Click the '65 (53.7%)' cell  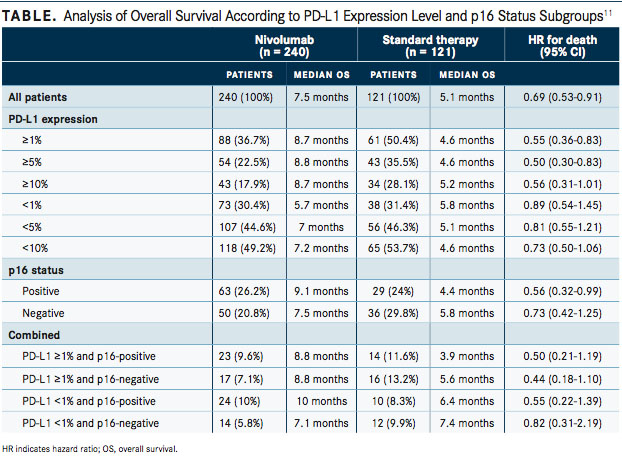point(393,248)
